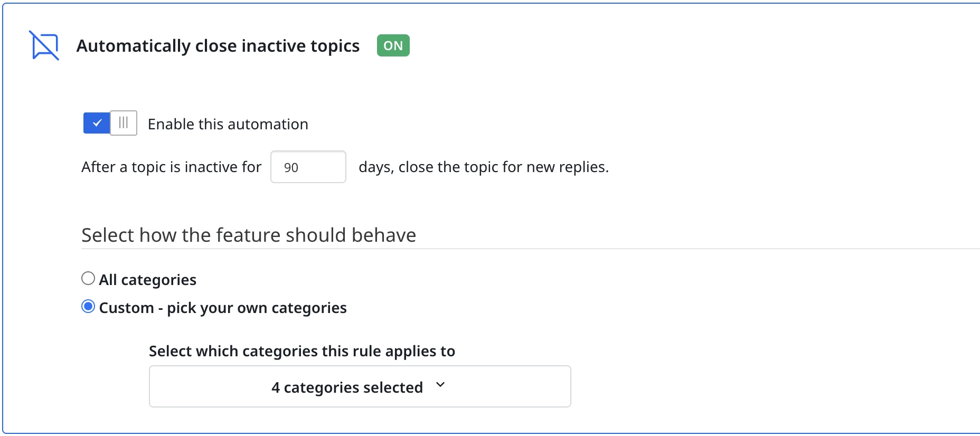Click 'Select how the feature should behave' heading

[248, 235]
